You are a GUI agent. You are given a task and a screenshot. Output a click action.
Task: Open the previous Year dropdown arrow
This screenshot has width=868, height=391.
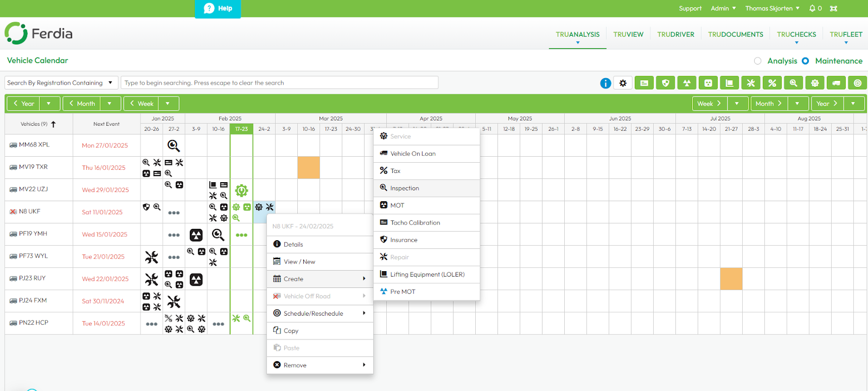[x=49, y=104]
